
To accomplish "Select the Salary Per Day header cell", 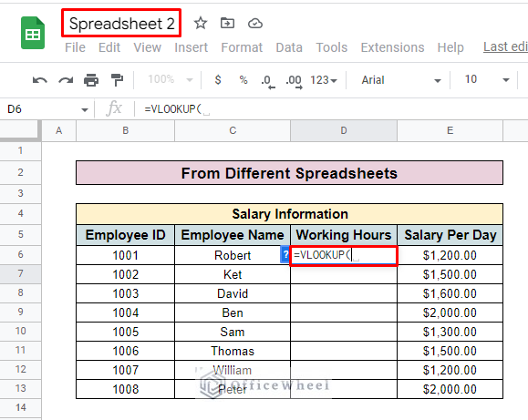I will tap(450, 235).
